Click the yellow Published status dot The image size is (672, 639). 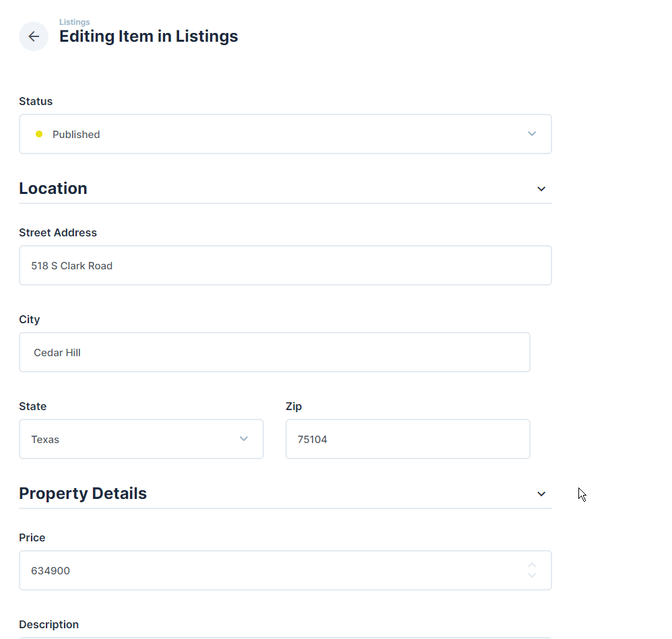39,134
